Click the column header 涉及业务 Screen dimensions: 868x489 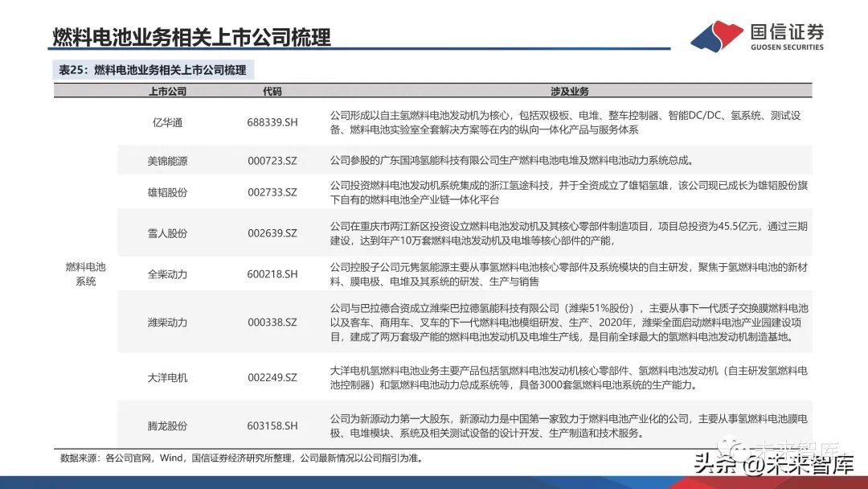(x=569, y=92)
